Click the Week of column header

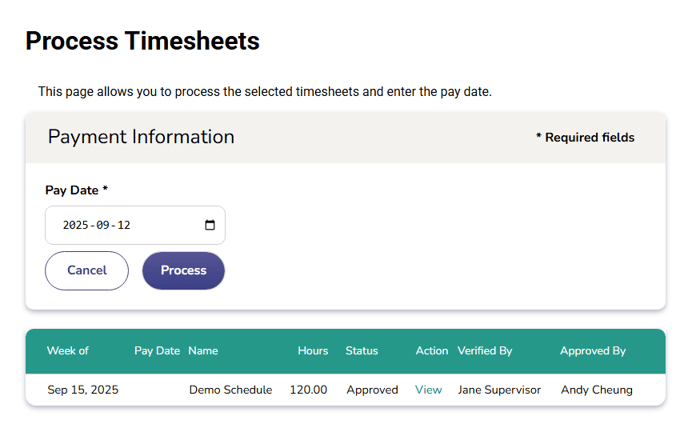pos(68,351)
